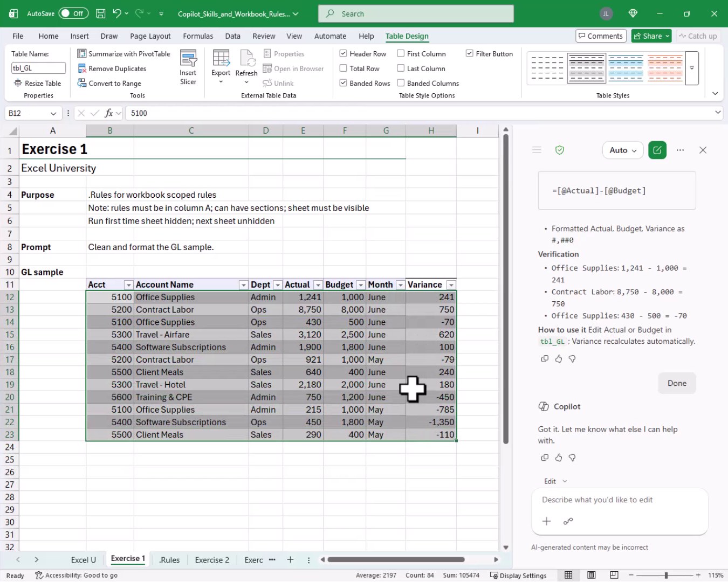The image size is (728, 582).
Task: Click the Copilot prompt text box
Action: (620, 500)
